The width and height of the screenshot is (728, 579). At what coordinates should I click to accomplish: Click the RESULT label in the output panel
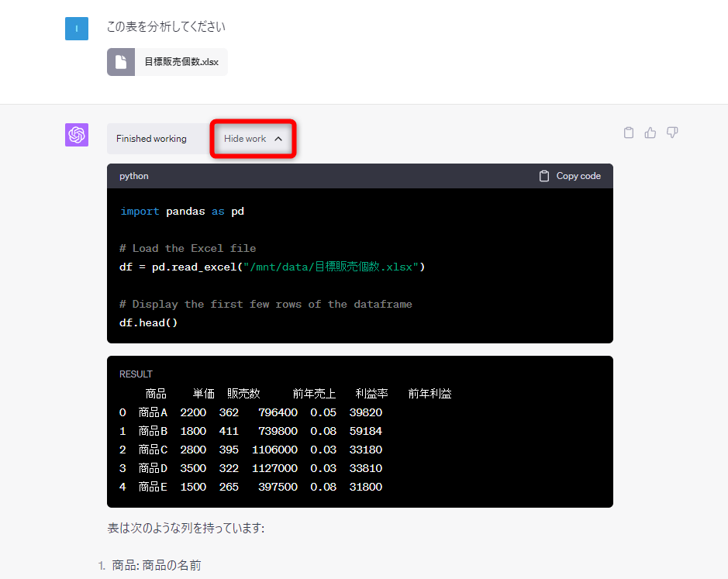pyautogui.click(x=136, y=374)
